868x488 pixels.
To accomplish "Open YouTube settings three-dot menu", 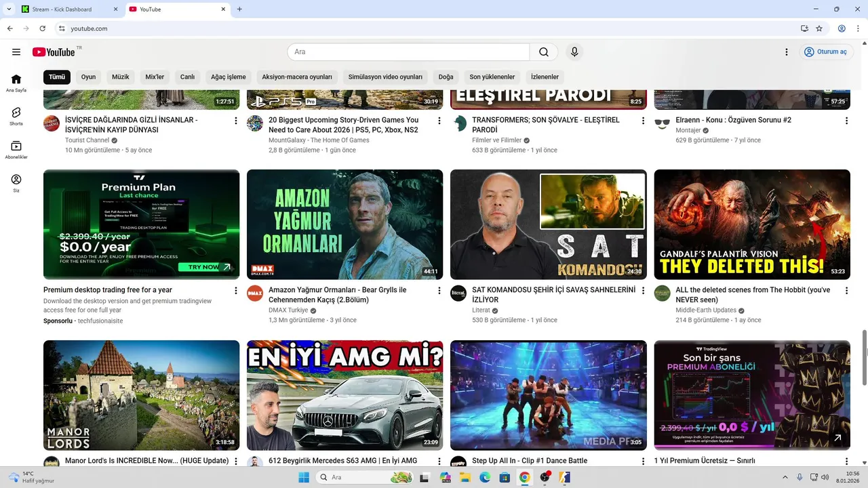I will coord(787,52).
